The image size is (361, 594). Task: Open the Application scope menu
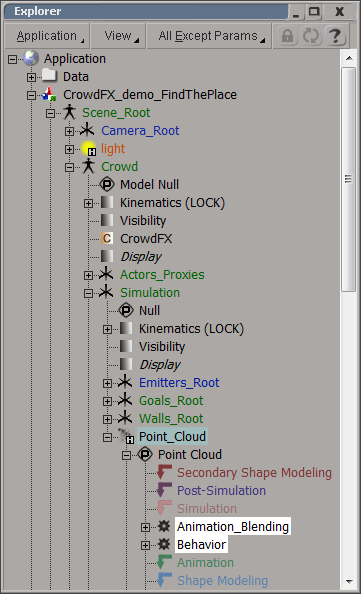point(47,36)
